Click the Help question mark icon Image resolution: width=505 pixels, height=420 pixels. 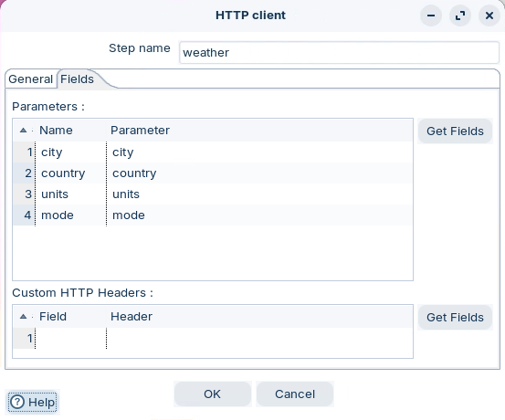point(17,402)
